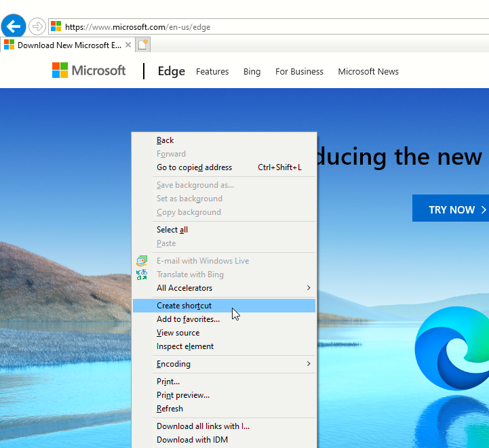Click the E-mail with Windows Live icon

[x=142, y=261]
